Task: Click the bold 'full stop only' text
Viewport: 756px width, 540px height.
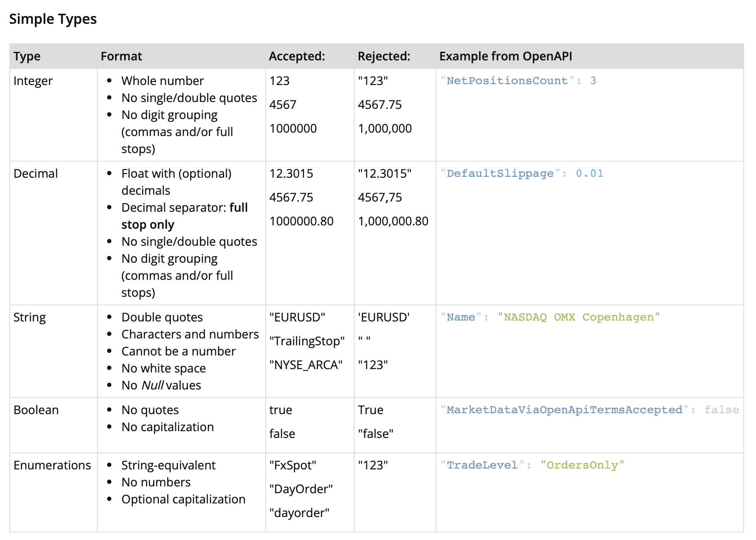Action: 148,225
